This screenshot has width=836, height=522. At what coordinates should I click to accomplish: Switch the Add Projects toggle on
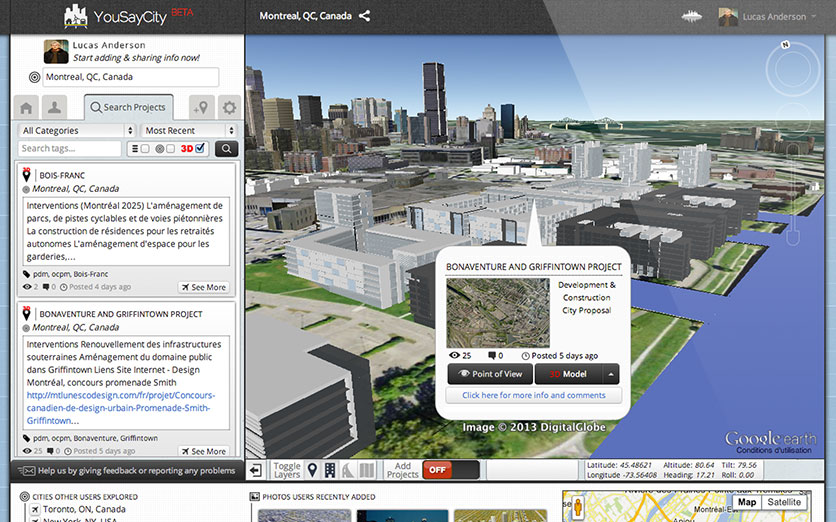tap(451, 470)
